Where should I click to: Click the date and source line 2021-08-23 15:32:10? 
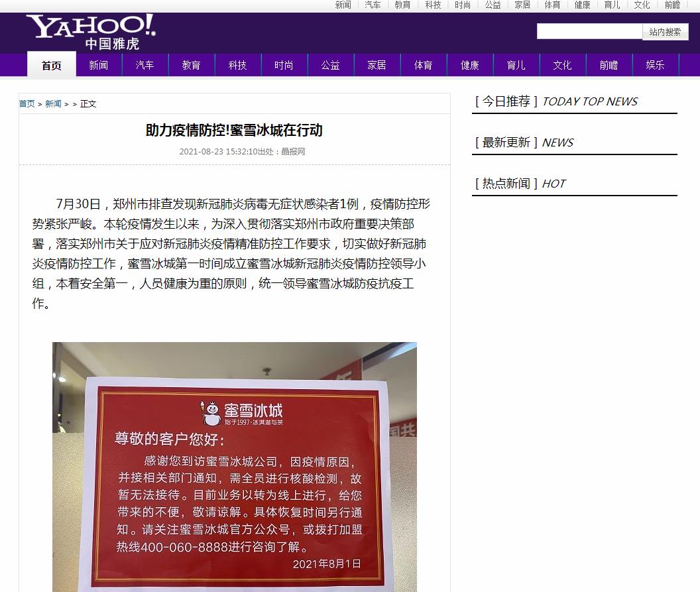243,151
